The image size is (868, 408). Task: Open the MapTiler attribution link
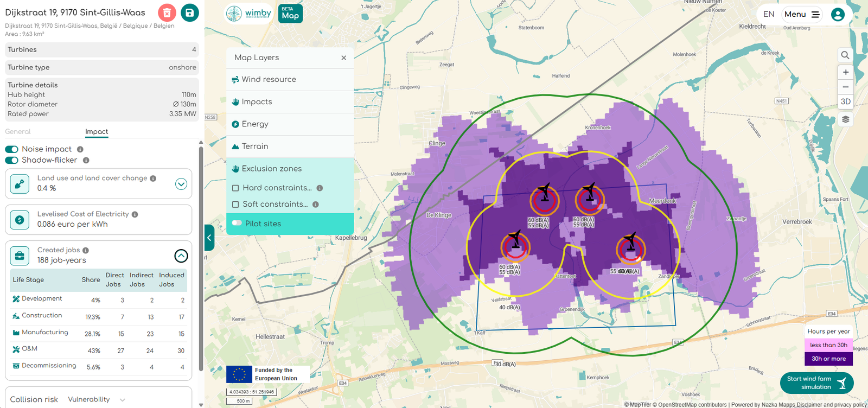click(x=637, y=405)
